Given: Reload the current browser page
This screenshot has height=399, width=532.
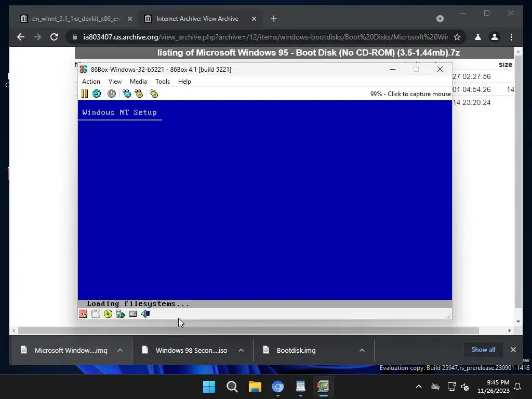Looking at the screenshot, I should pos(54,37).
